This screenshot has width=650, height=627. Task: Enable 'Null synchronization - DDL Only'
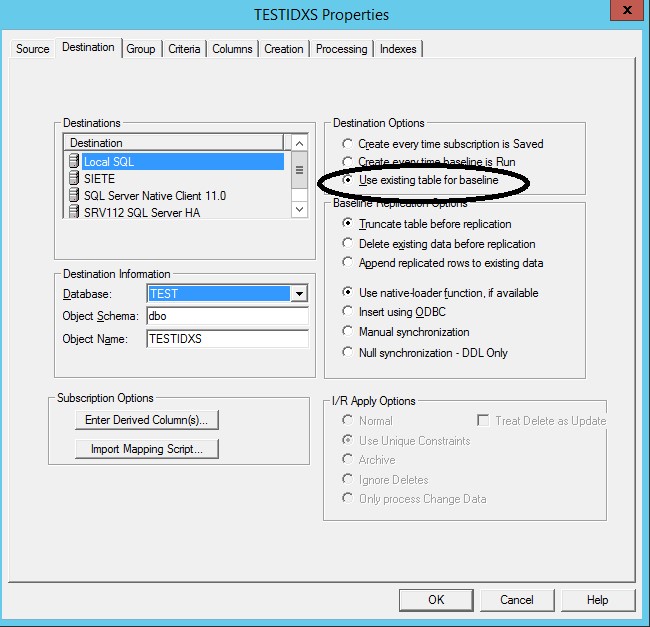(348, 352)
